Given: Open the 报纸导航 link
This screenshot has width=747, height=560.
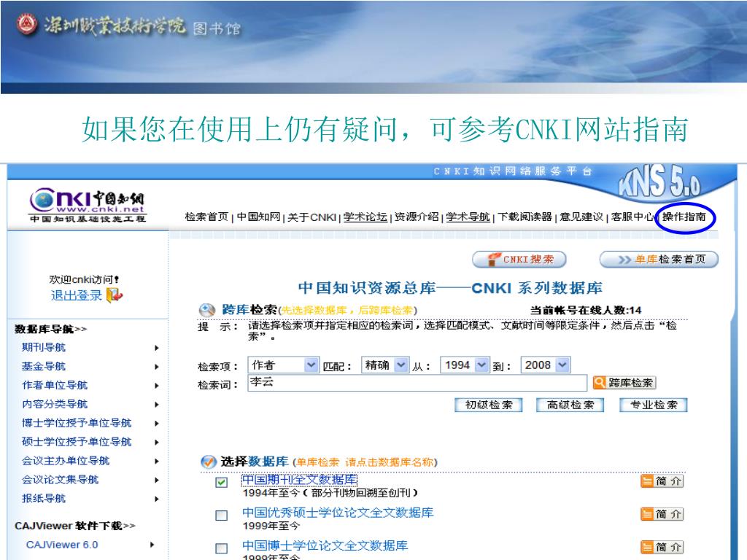Looking at the screenshot, I should tap(43, 499).
